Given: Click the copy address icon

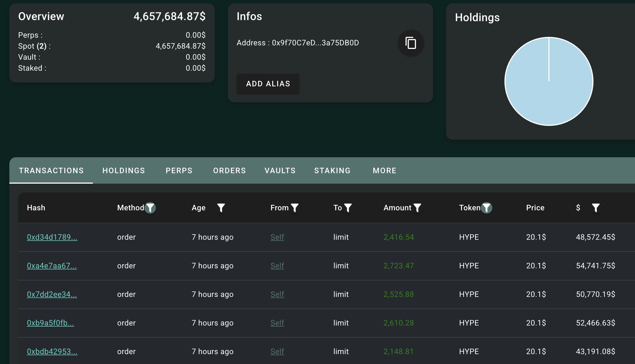Looking at the screenshot, I should click(411, 43).
